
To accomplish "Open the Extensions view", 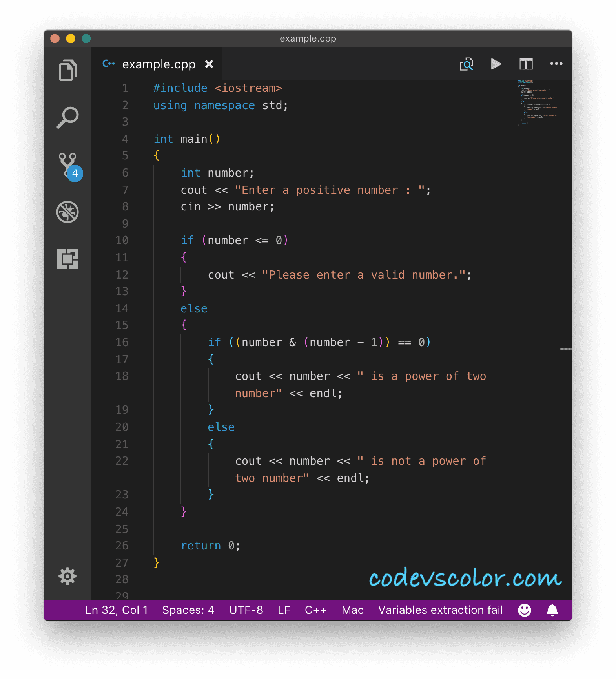I will click(x=67, y=259).
